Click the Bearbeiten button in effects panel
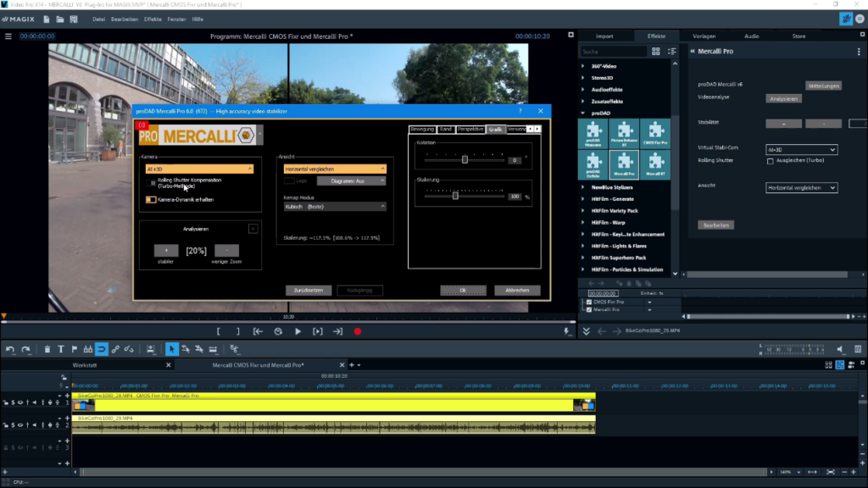The width and height of the screenshot is (868, 488). click(x=715, y=225)
